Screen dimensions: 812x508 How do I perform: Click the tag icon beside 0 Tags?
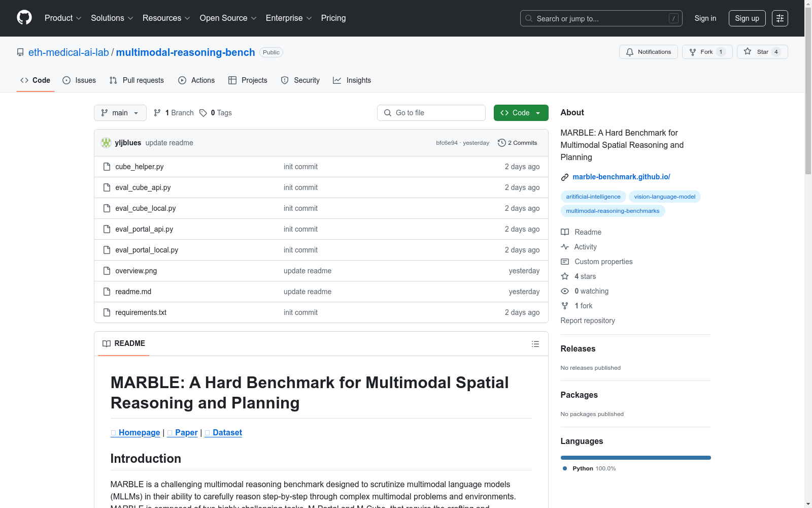point(203,113)
